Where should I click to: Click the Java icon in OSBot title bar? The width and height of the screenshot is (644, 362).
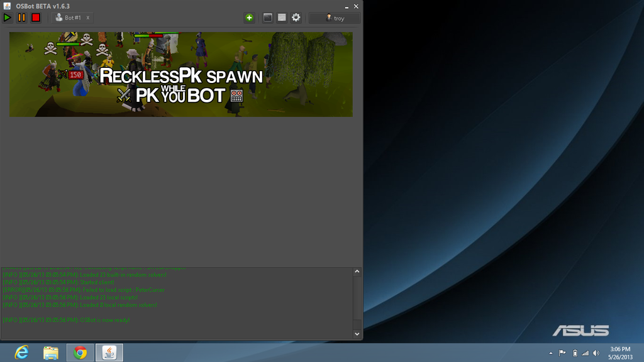[x=7, y=6]
